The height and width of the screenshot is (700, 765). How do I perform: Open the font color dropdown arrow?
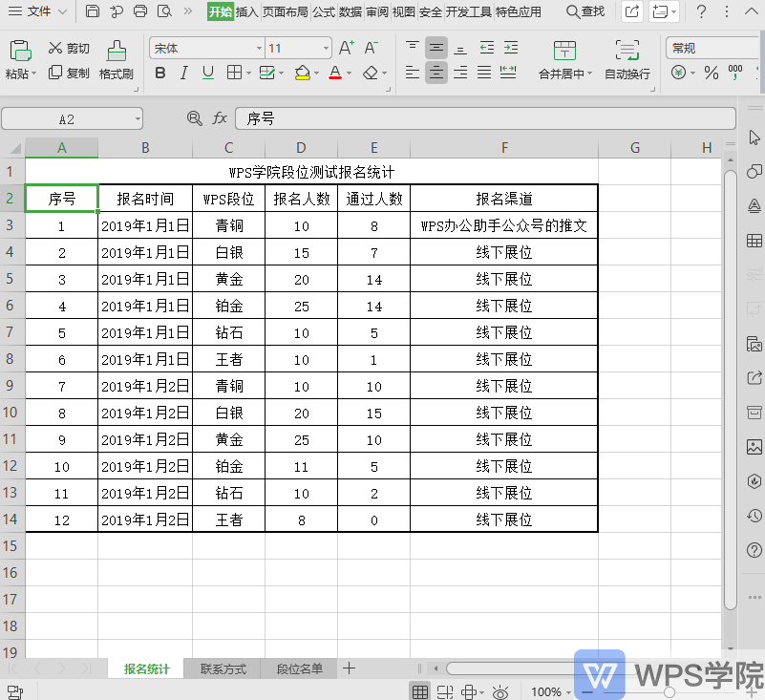[349, 74]
